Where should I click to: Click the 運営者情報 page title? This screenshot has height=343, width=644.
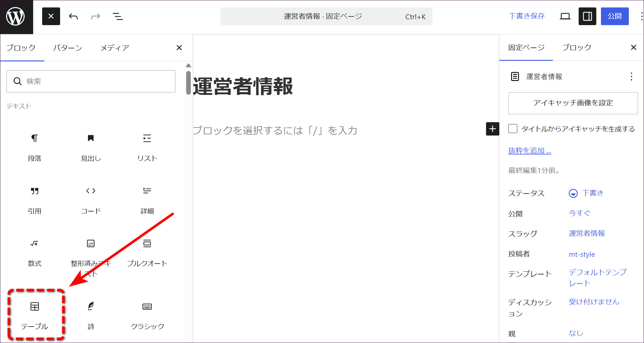[x=243, y=86]
